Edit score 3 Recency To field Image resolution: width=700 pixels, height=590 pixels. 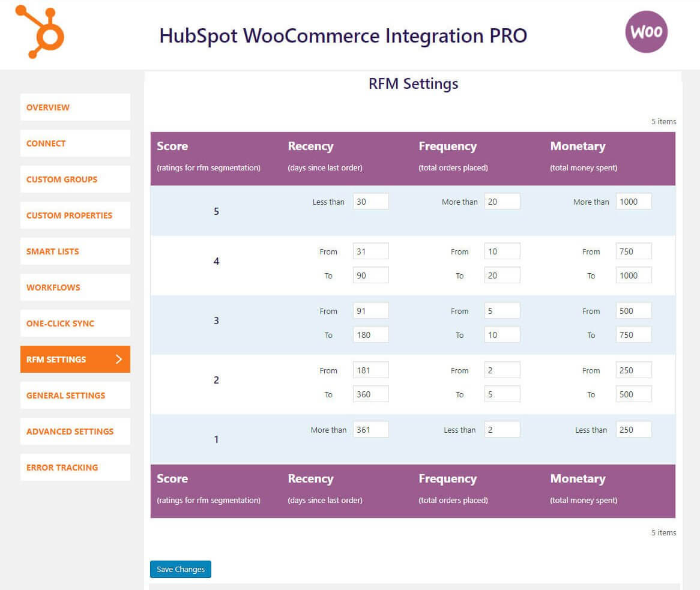370,335
